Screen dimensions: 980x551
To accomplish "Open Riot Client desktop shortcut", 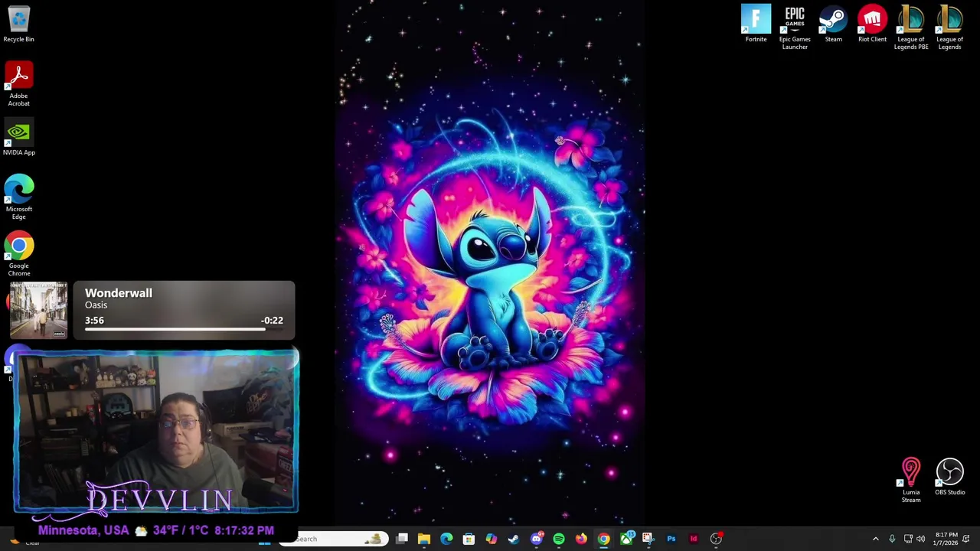I will click(872, 24).
